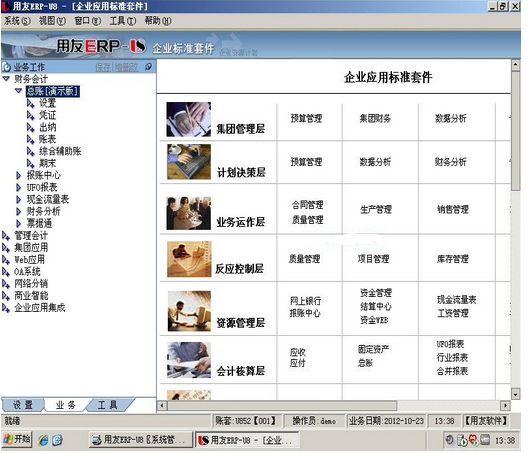This screenshot has width=528, height=453.
Task: Click the 管理会计 module arrow icon
Action: coord(6,236)
